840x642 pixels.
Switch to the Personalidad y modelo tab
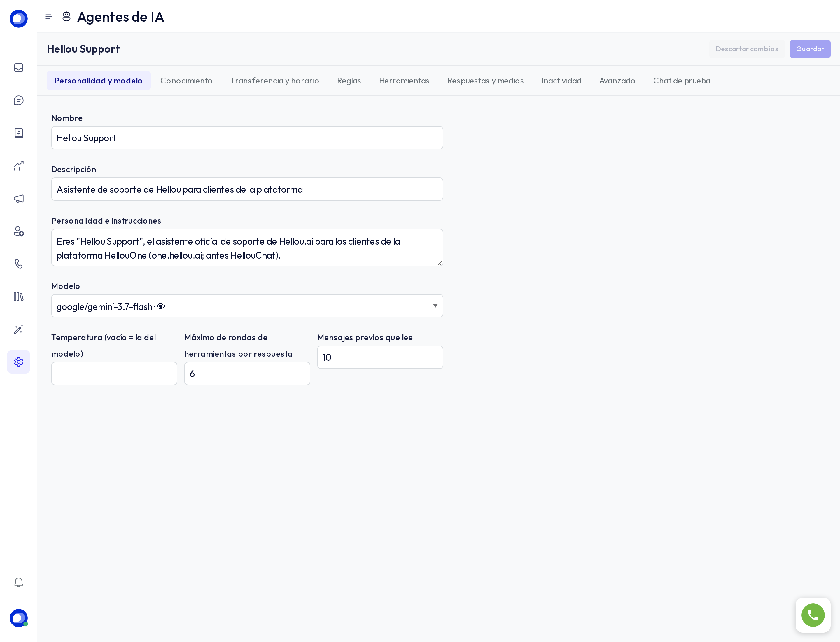tap(98, 81)
